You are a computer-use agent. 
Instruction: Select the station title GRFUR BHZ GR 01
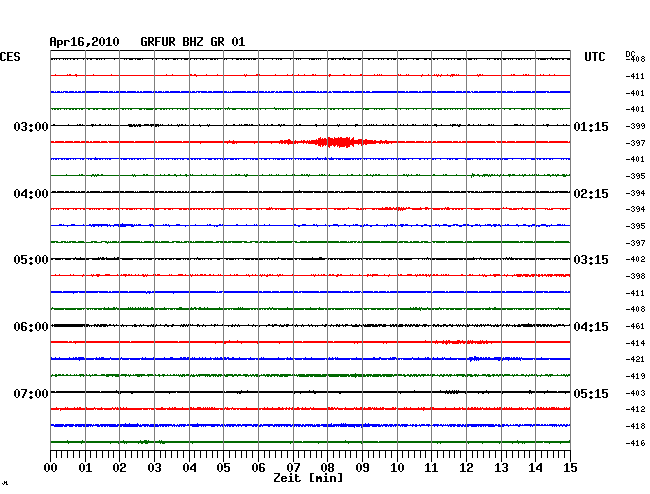[x=193, y=42]
